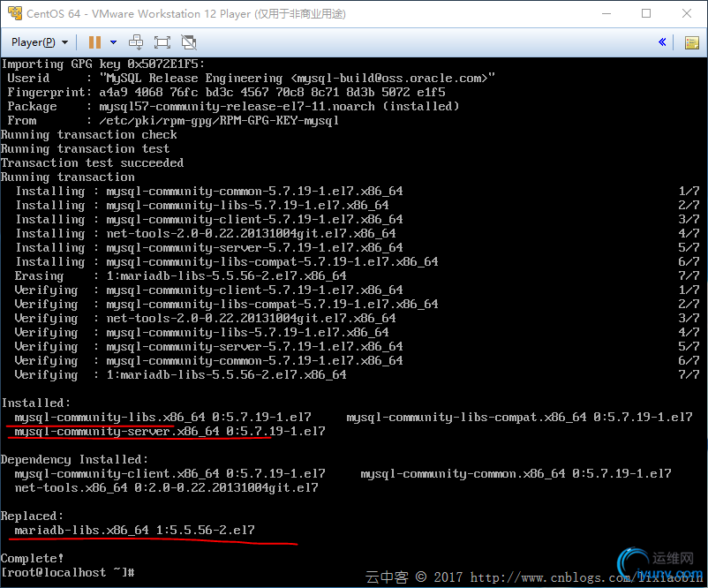The height and width of the screenshot is (588, 708).
Task: Click 'mysql-community-client.x86_64' under Dependency Installed
Action: point(117,474)
